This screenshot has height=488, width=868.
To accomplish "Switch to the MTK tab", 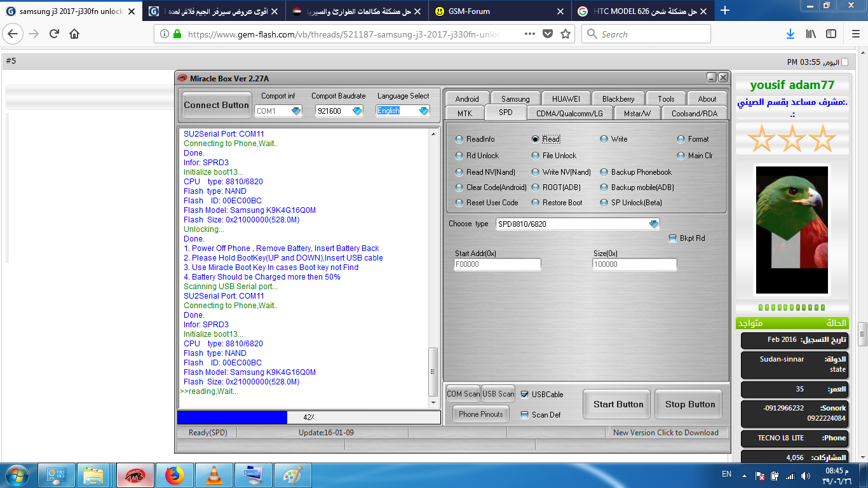I will [x=465, y=113].
